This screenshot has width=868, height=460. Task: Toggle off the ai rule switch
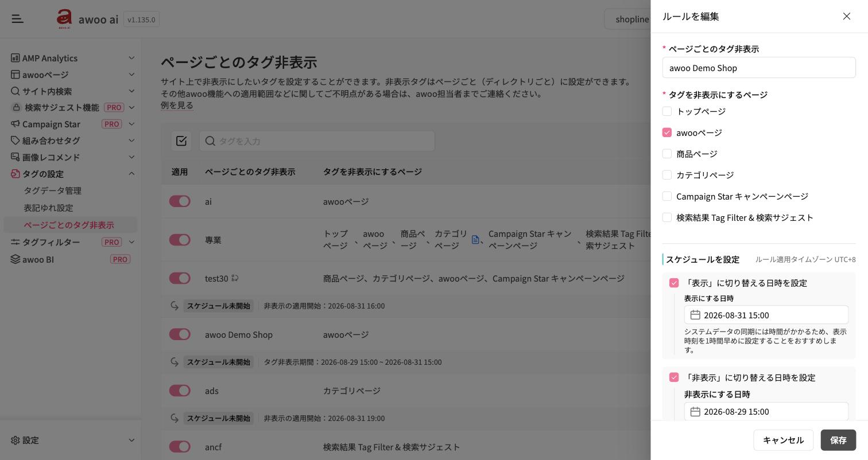click(x=180, y=201)
